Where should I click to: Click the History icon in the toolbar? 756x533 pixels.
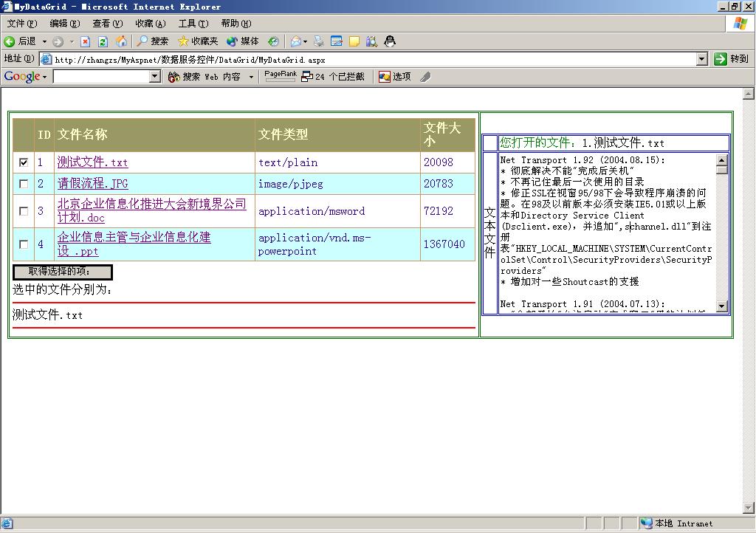click(273, 41)
